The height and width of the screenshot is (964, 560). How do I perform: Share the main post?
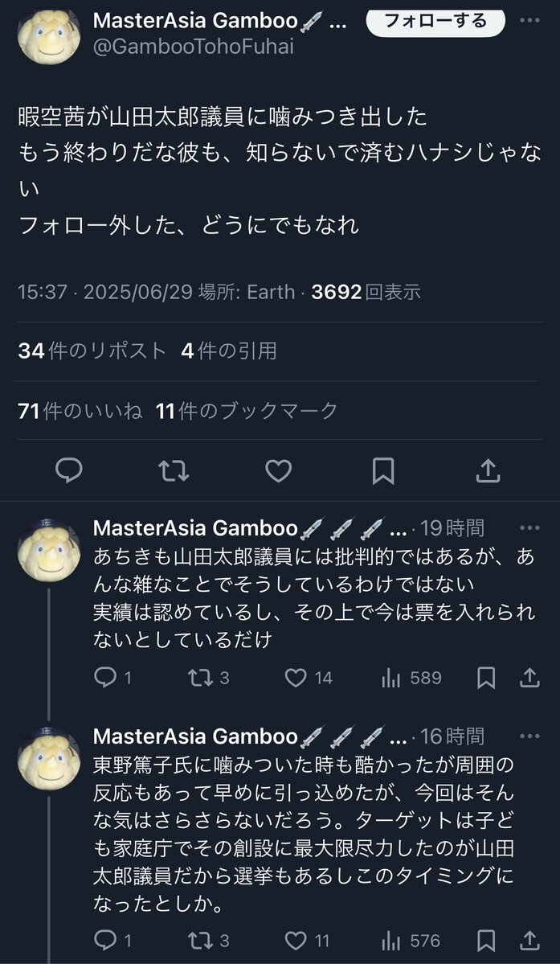click(488, 472)
